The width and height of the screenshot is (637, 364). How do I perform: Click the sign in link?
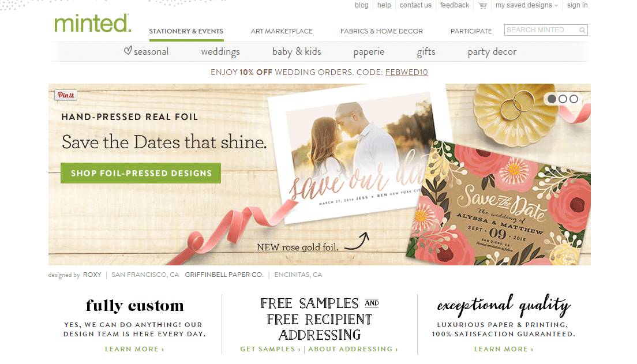point(577,5)
